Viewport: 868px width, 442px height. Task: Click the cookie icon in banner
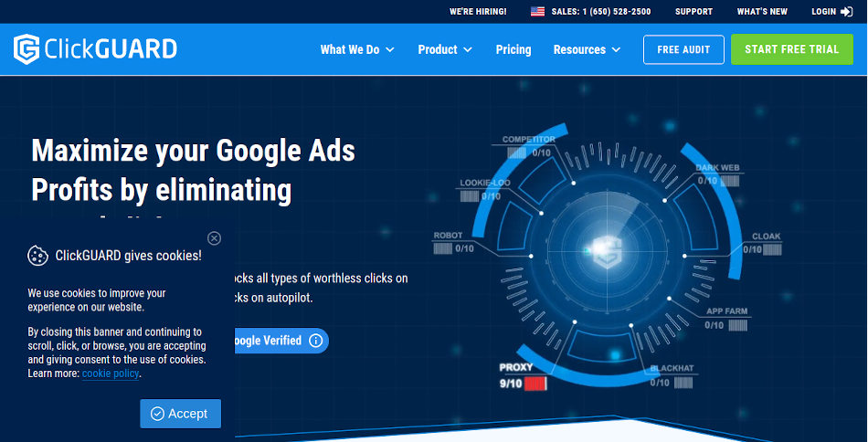click(37, 256)
